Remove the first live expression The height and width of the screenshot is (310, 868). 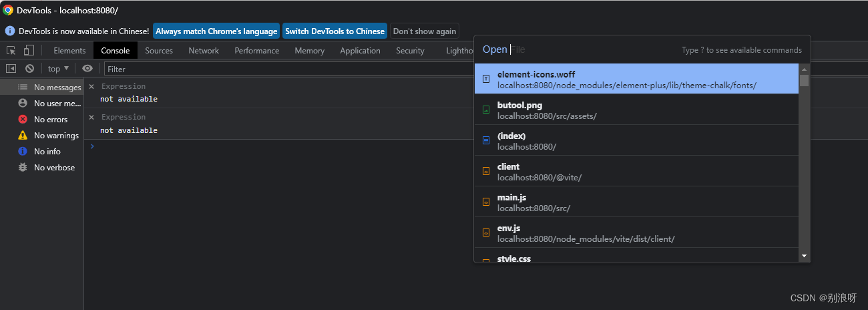pyautogui.click(x=91, y=86)
